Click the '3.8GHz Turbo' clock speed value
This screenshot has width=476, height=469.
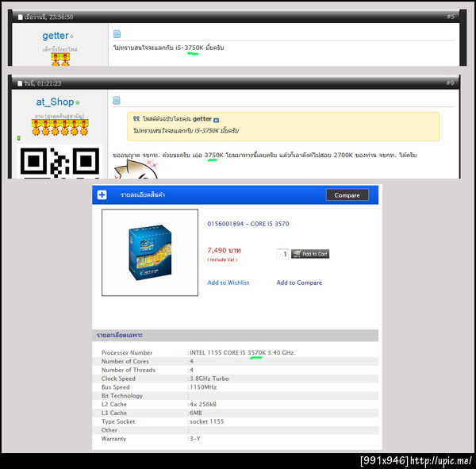209,379
